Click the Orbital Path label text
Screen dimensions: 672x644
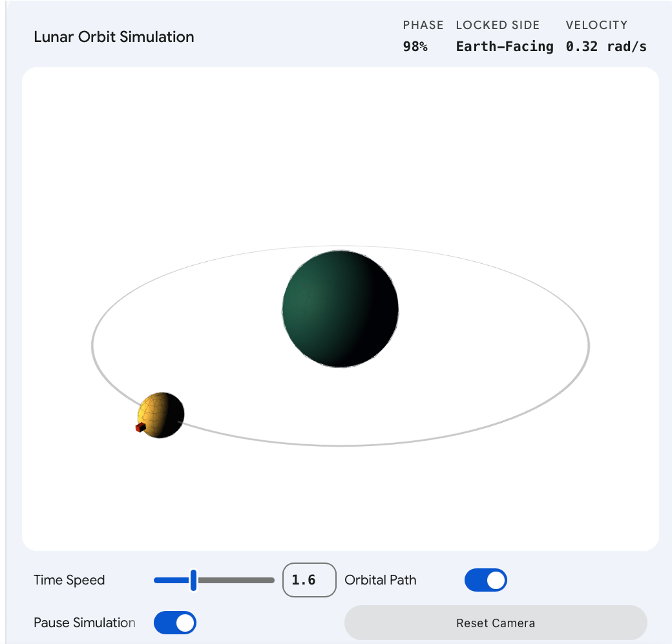pyautogui.click(x=381, y=580)
